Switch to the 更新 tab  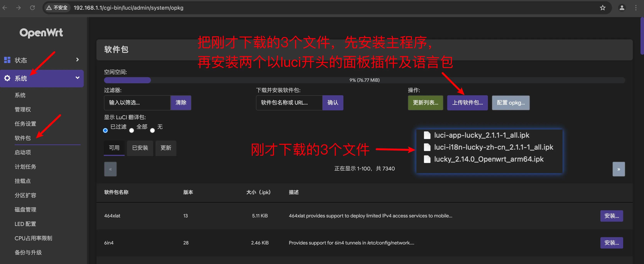click(166, 148)
